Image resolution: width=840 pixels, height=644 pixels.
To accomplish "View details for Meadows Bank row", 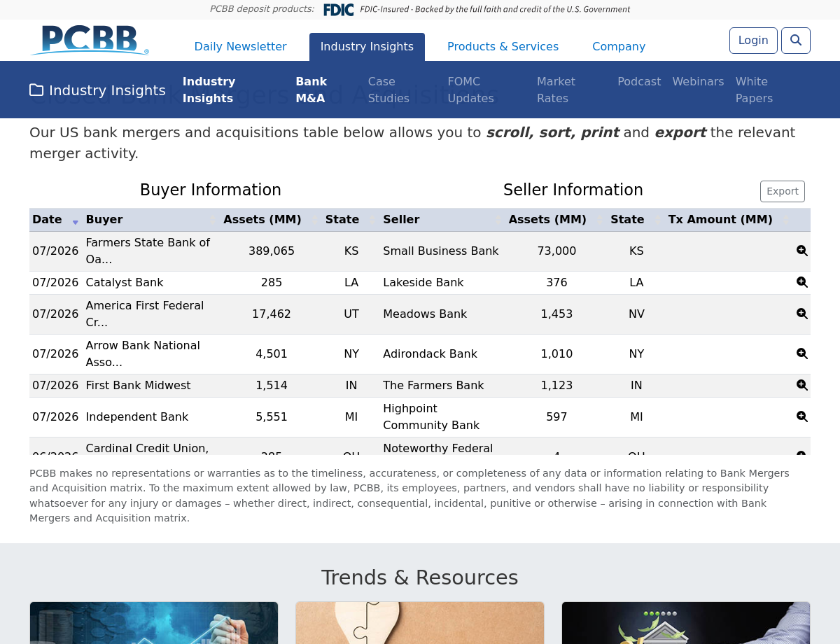I will click(x=802, y=314).
